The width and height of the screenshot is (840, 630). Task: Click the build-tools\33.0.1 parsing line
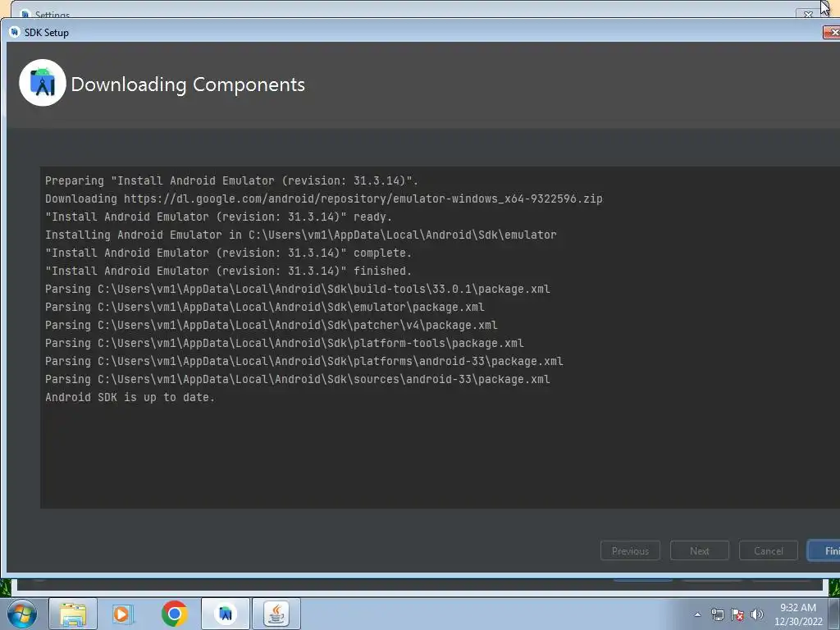[x=297, y=290]
